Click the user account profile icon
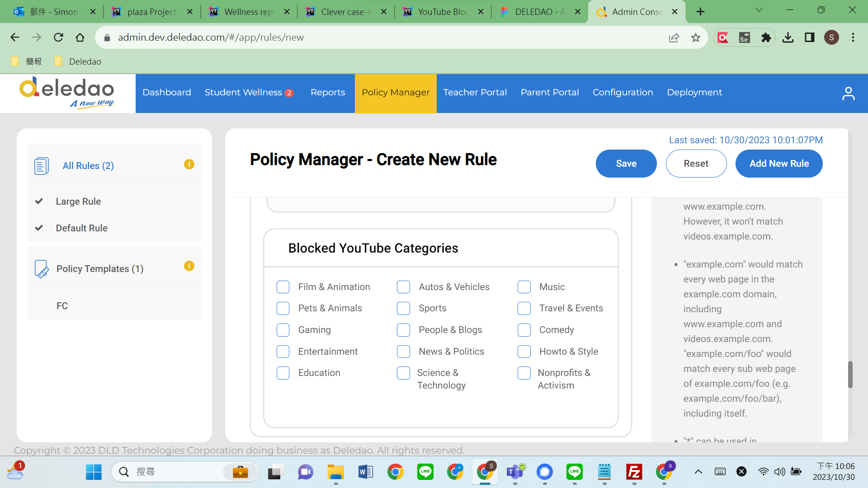This screenshot has height=488, width=868. click(848, 94)
